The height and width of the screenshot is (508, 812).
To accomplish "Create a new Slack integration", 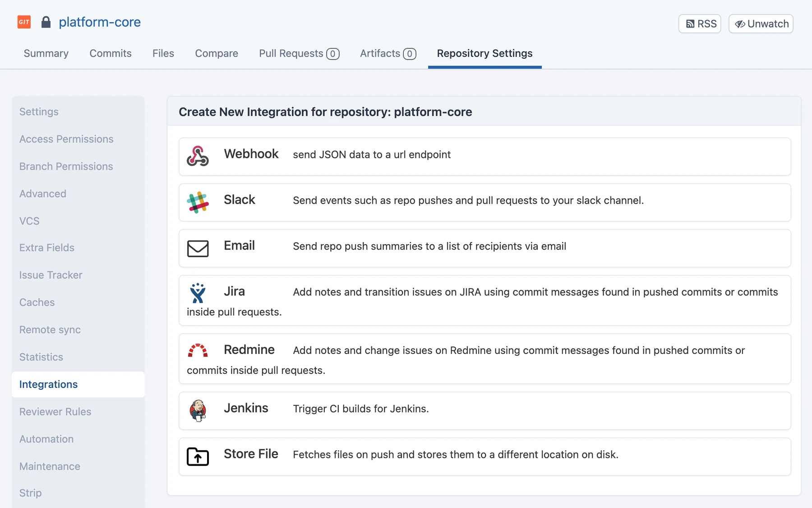I will tap(484, 202).
